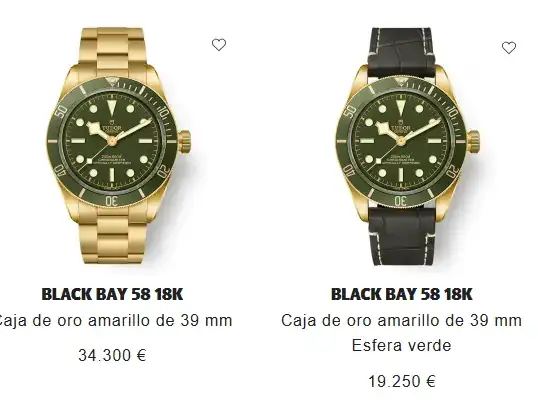
Task: Click the right Caja de oro amarillo description
Action: point(401,321)
